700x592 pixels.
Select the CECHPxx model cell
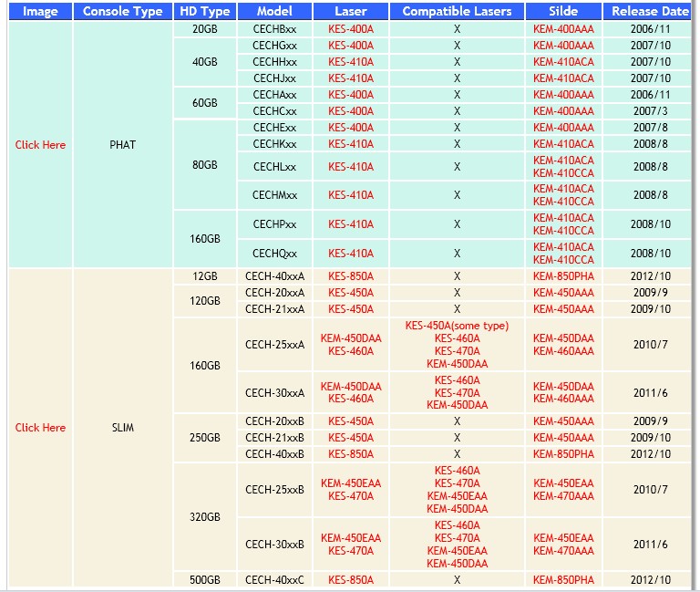click(x=274, y=224)
